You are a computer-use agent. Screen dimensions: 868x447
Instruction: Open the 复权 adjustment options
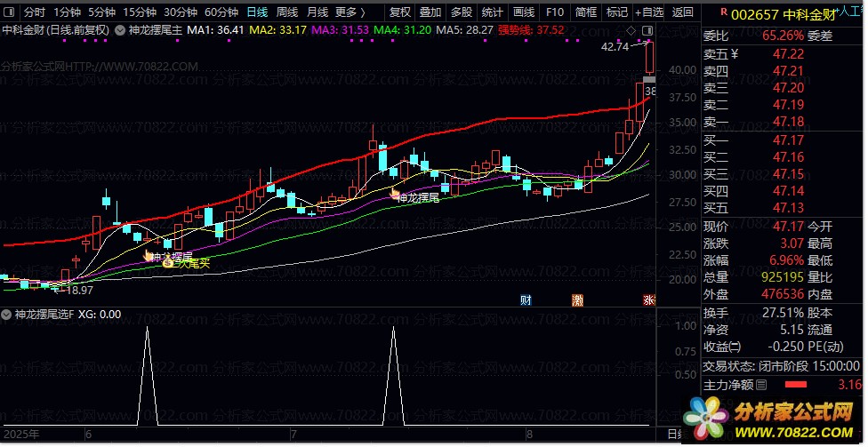tap(399, 12)
